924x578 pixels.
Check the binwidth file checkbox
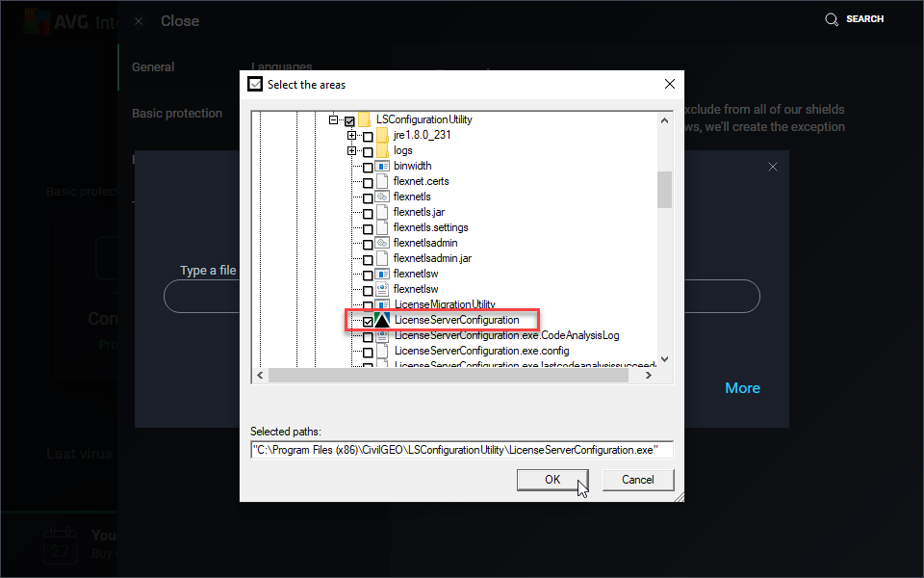(x=368, y=168)
